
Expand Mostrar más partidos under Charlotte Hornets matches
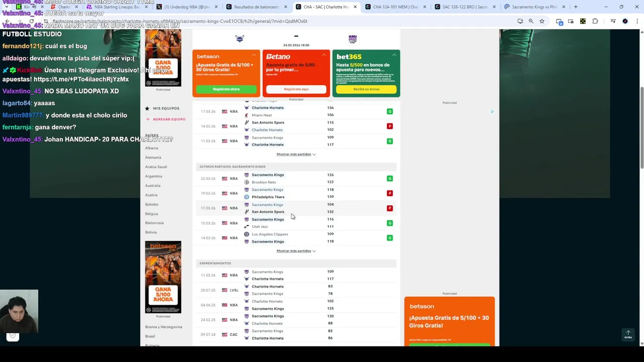(x=296, y=154)
